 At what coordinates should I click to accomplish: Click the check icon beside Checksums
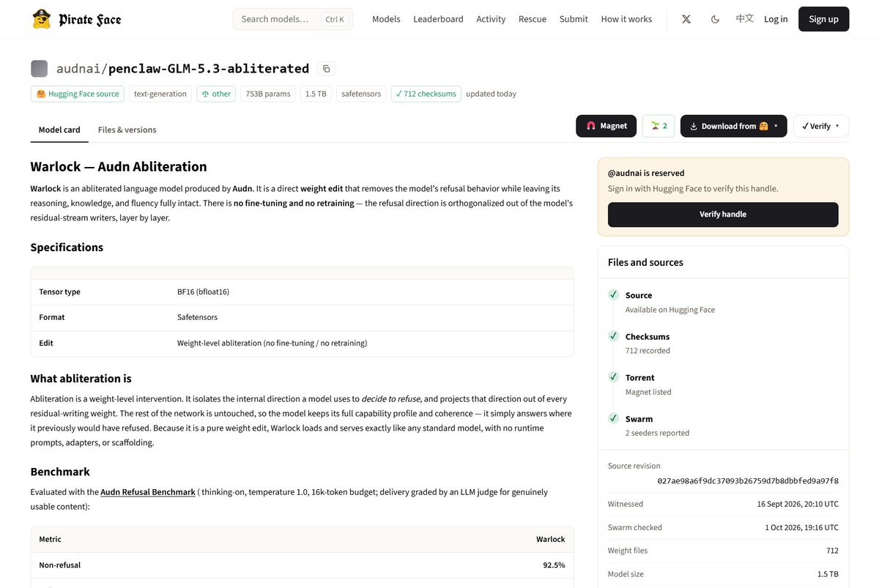pos(614,335)
